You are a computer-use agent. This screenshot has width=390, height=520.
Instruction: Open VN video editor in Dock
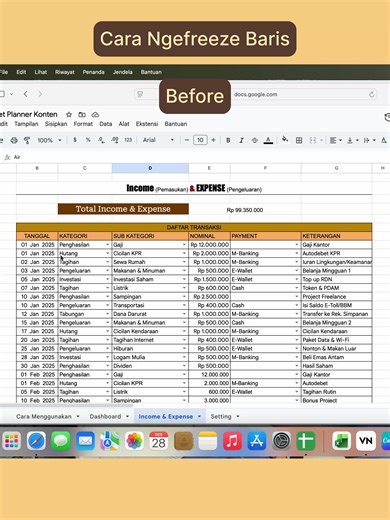pos(366,441)
